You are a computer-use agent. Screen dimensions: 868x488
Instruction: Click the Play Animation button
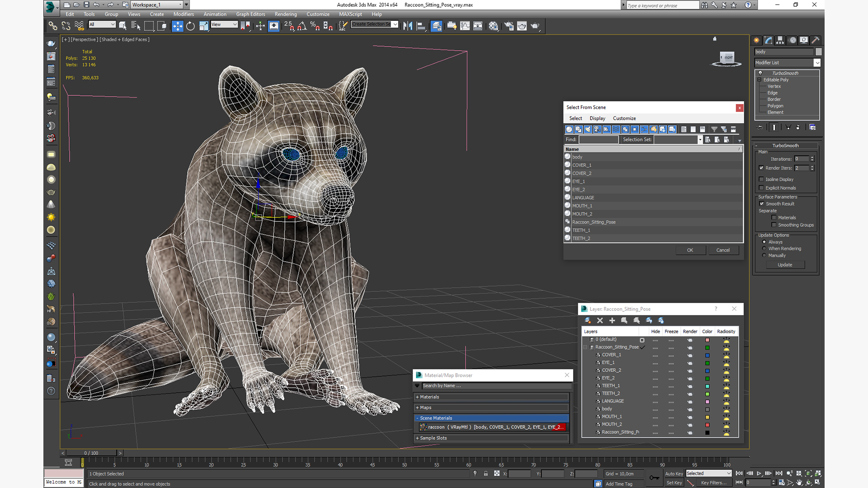tap(759, 474)
